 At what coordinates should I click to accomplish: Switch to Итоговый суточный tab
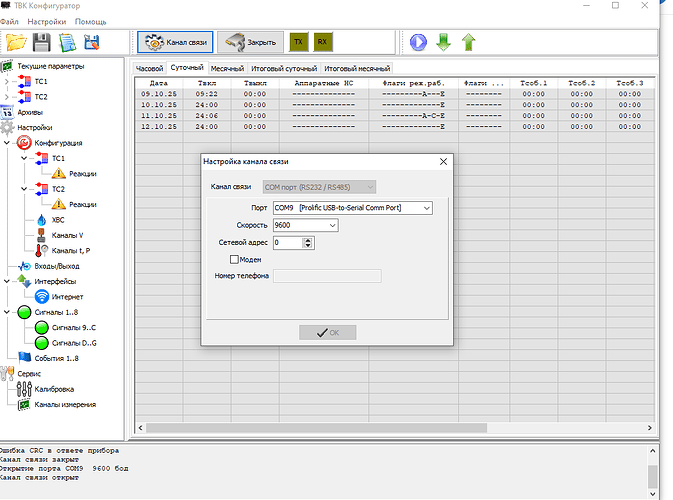[284, 69]
